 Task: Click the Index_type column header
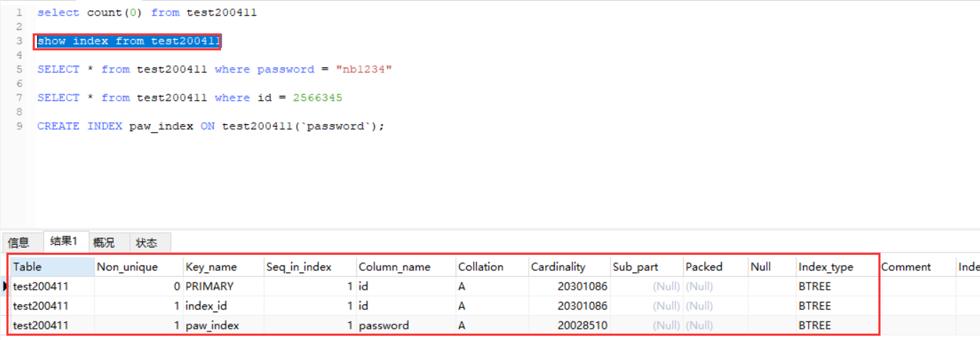pyautogui.click(x=838, y=267)
